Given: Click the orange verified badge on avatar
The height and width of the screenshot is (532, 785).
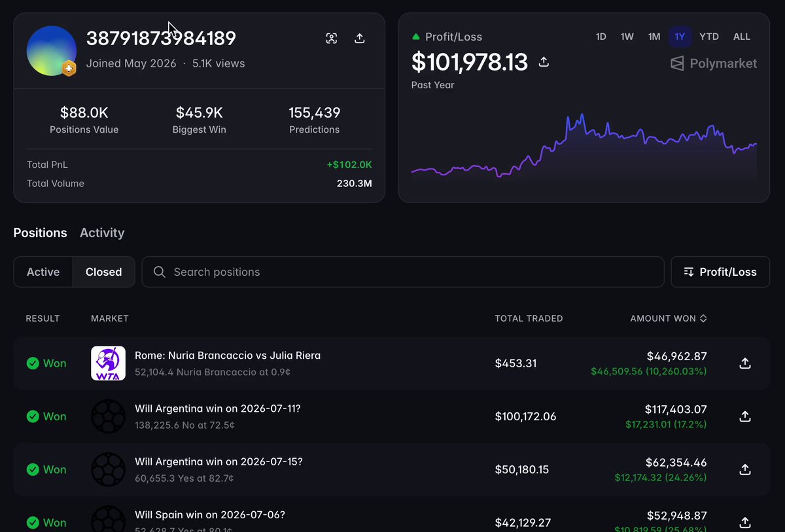Looking at the screenshot, I should (x=69, y=68).
